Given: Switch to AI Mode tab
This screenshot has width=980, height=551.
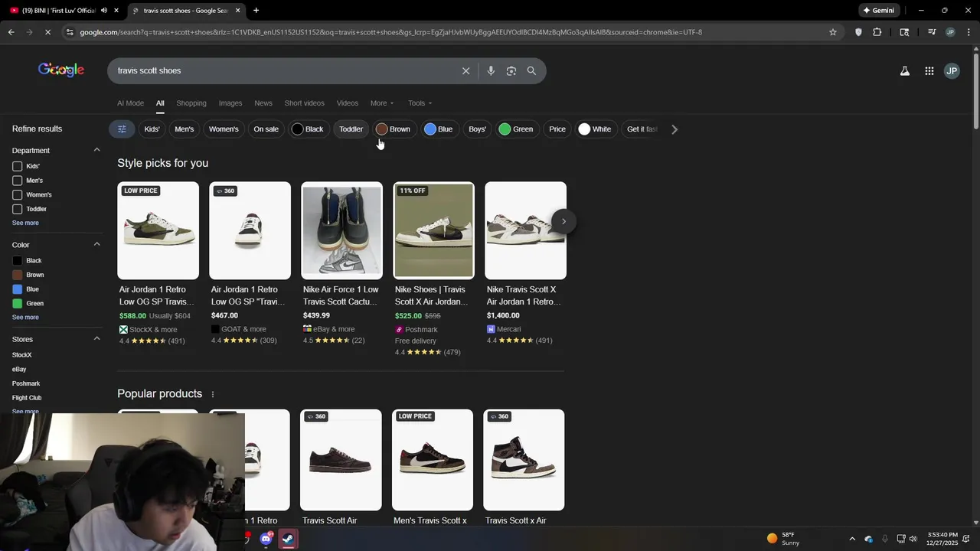Looking at the screenshot, I should click(x=130, y=103).
